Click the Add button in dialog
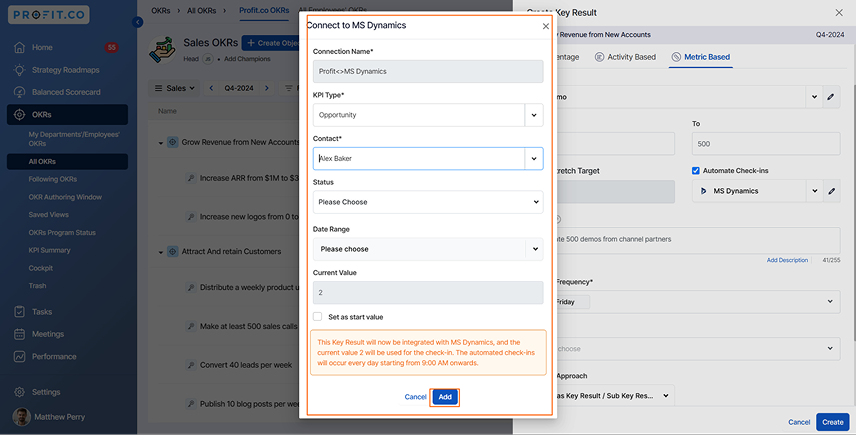 [445, 397]
